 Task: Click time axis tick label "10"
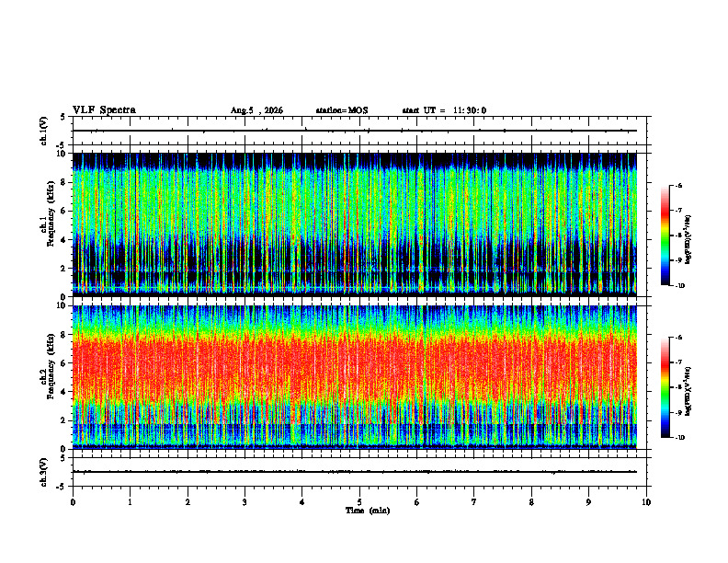click(646, 502)
